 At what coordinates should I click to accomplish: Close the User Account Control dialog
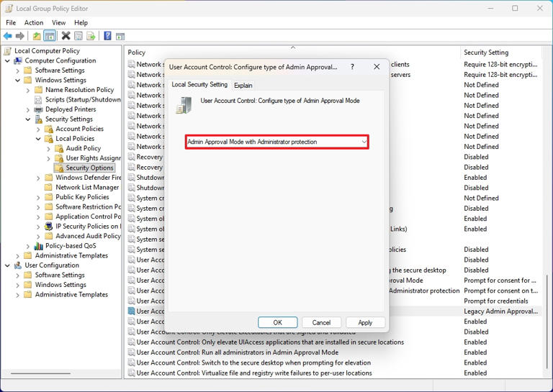[x=377, y=67]
